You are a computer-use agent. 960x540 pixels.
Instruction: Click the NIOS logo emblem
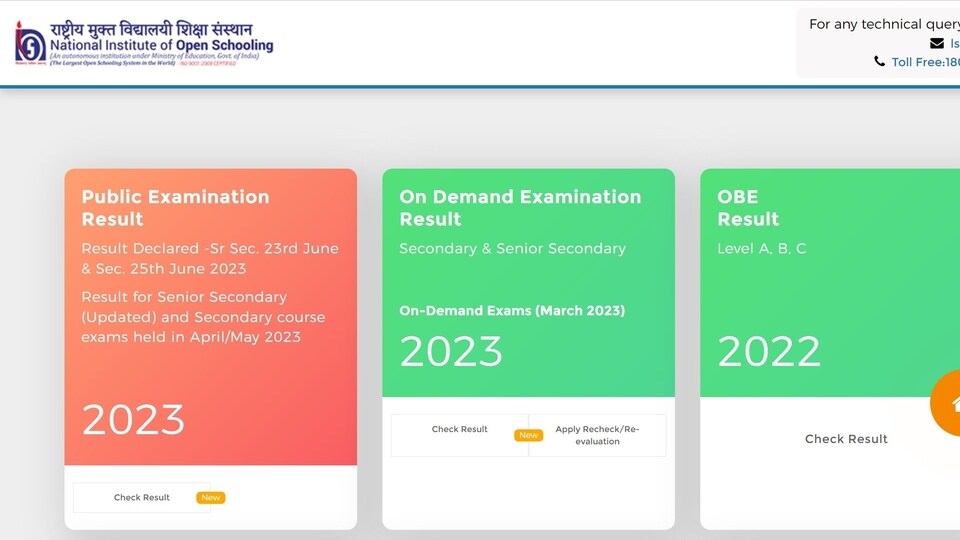click(30, 43)
